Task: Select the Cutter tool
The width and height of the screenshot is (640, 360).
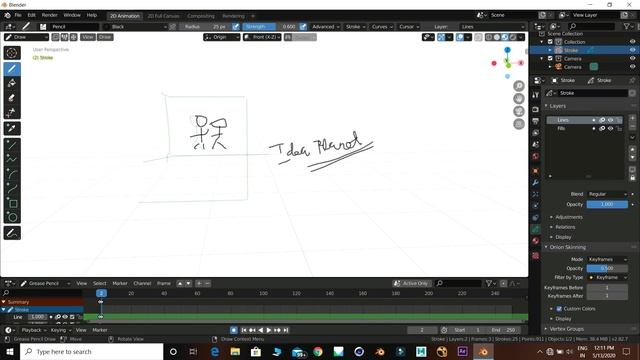Action: click(12, 112)
